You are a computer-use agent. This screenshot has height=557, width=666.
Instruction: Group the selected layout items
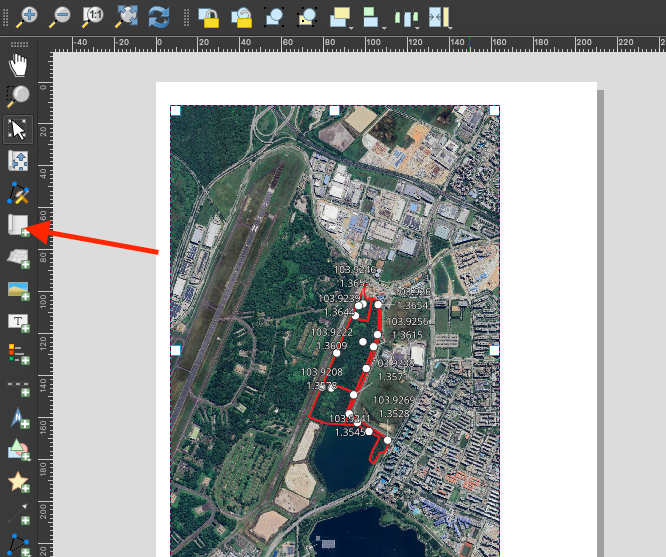(x=274, y=16)
